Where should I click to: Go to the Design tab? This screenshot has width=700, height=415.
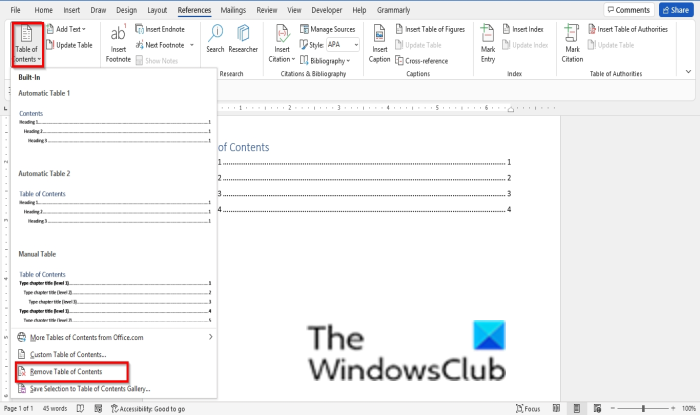point(127,10)
